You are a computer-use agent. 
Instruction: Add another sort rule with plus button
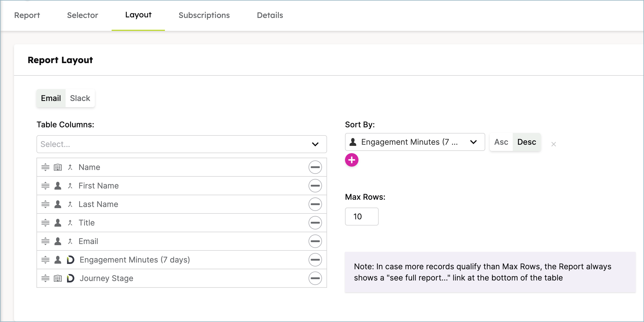click(x=352, y=160)
